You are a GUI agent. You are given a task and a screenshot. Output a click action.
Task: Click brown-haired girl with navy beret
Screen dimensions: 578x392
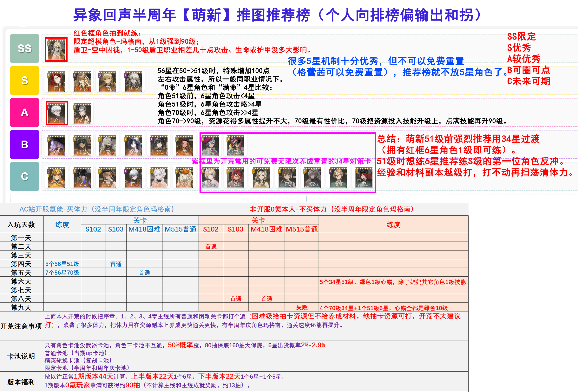coord(184,145)
